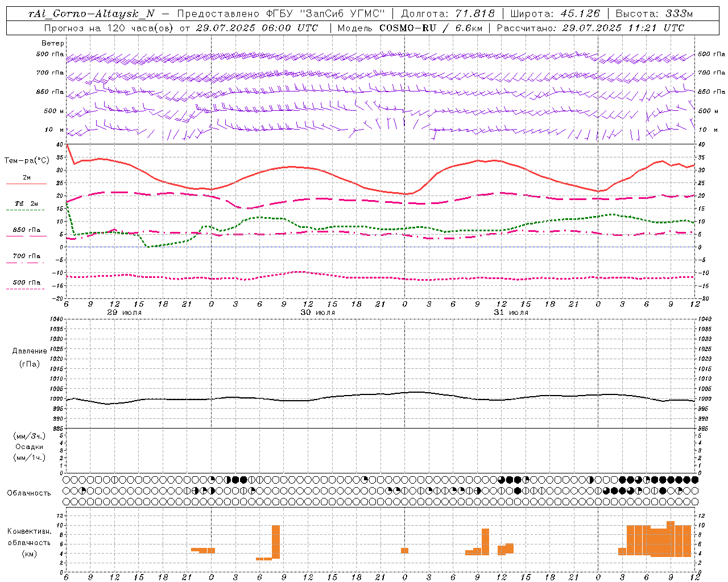
Task: Click the tallest orange convective bar at 9h, 1 Aug
Action: 671,539
